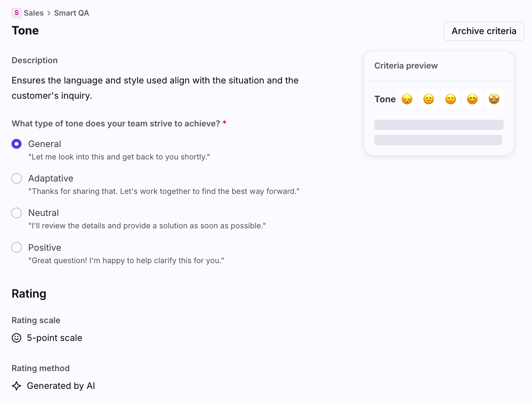The image size is (532, 402).
Task: Click the Generated by AI sparkle icon
Action: click(17, 386)
